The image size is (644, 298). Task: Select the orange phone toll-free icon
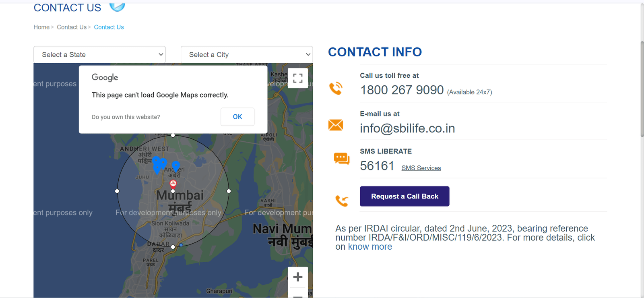(x=336, y=88)
